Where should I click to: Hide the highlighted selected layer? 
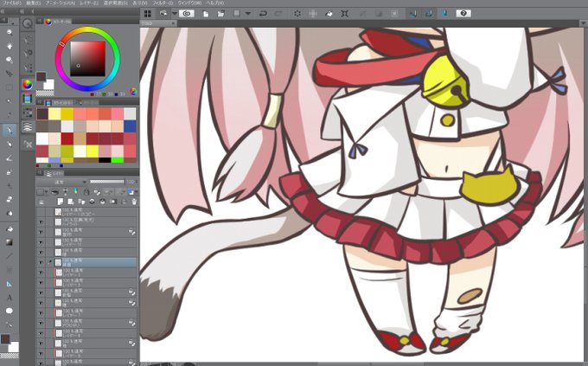click(x=41, y=262)
